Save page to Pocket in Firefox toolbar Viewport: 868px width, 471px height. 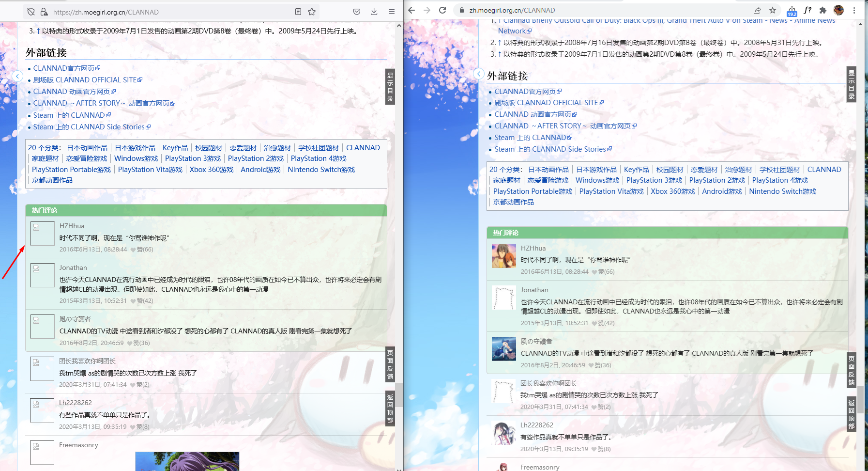click(357, 12)
